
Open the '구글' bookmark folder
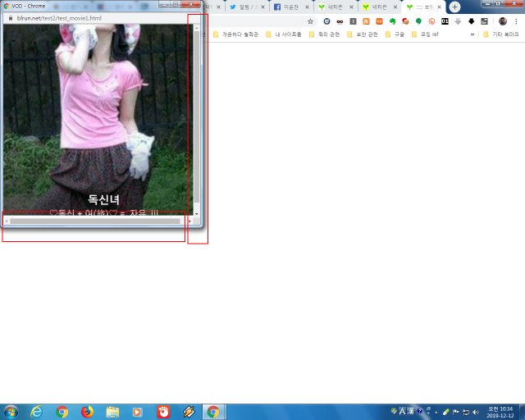pos(395,34)
